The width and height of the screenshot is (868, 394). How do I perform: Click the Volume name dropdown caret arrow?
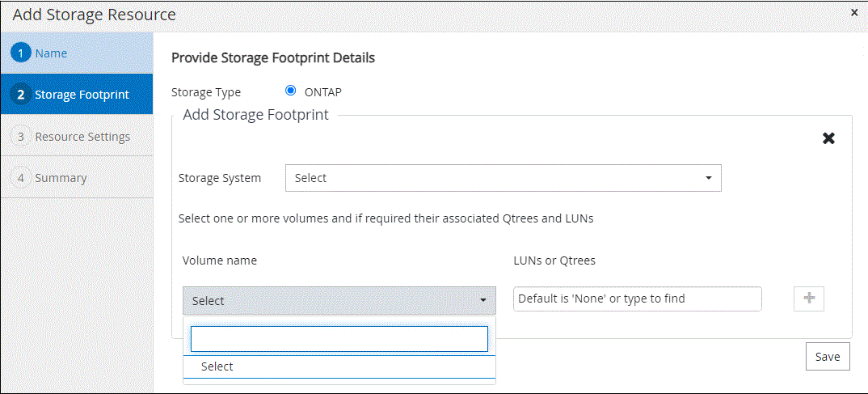click(x=483, y=301)
